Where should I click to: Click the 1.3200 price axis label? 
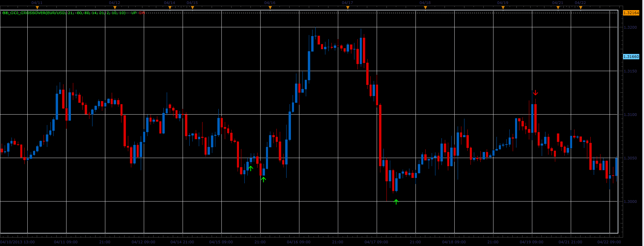pos(630,27)
